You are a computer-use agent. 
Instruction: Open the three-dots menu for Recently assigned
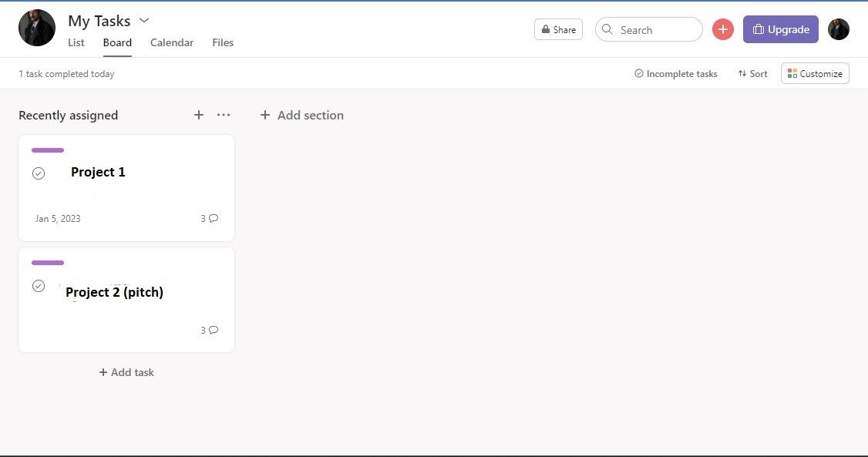(224, 115)
